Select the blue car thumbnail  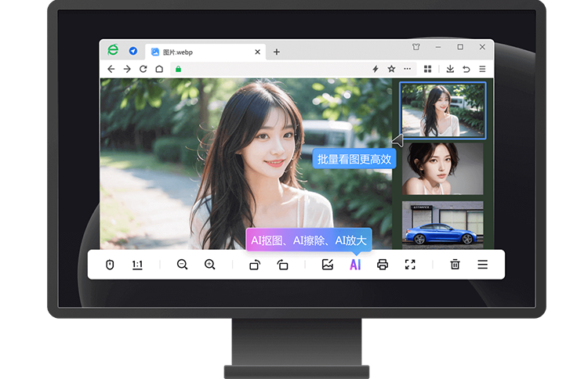tap(443, 225)
